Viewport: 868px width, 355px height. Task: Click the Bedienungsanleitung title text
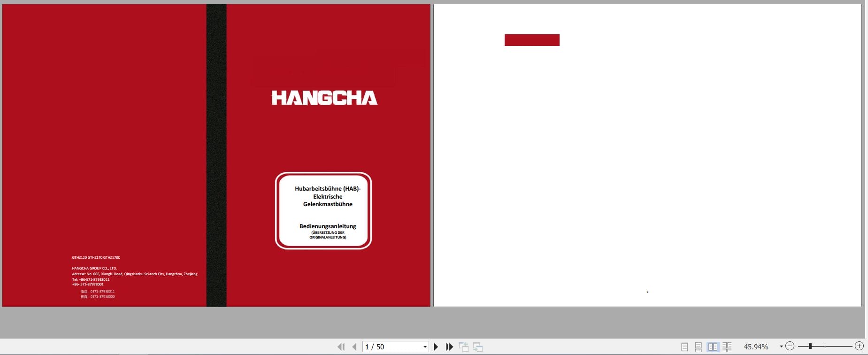pos(328,226)
